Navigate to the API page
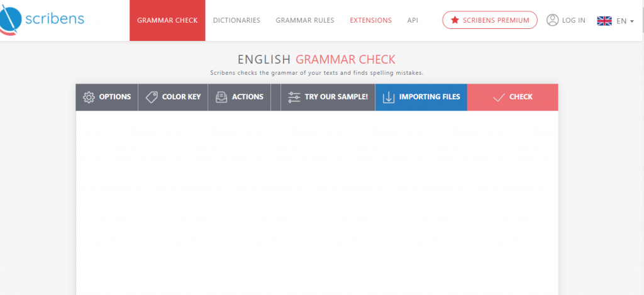The image size is (644, 295). (x=413, y=20)
